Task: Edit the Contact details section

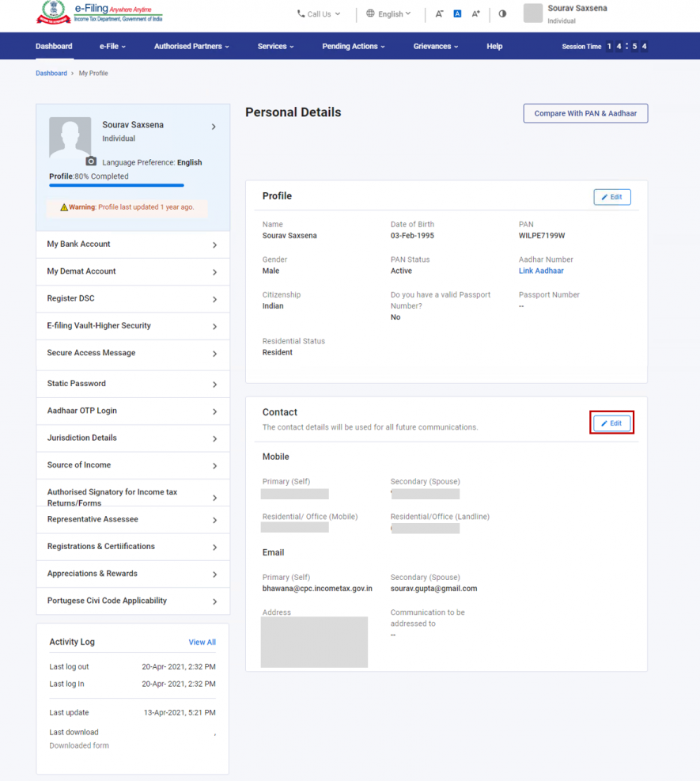Action: click(611, 423)
